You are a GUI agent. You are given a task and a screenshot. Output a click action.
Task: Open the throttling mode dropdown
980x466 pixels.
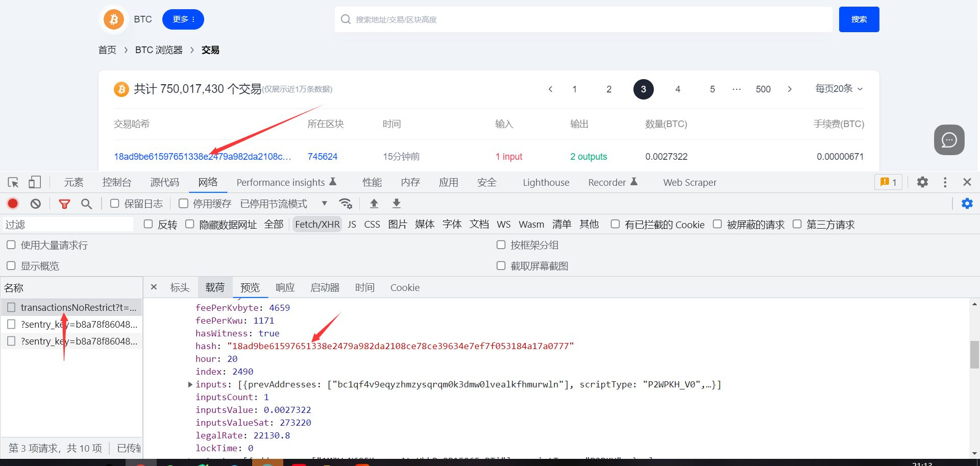pos(284,204)
